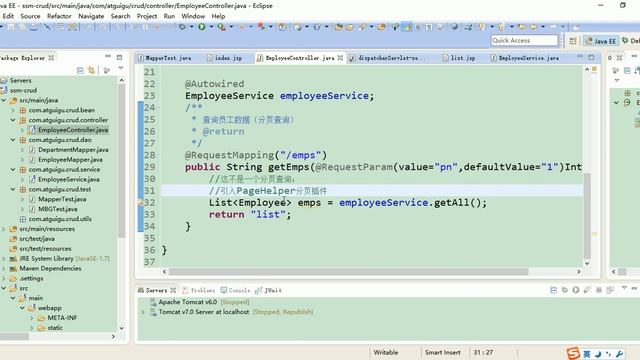Viewport: 640px width, 360px height.
Task: Switch to the Debug perspective button
Action: (631, 41)
